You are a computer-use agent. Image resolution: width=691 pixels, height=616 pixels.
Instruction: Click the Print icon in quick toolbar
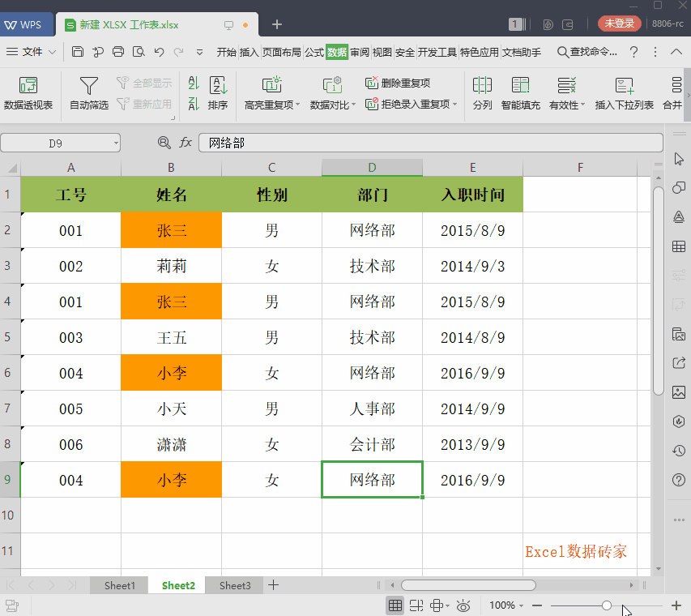[x=118, y=52]
